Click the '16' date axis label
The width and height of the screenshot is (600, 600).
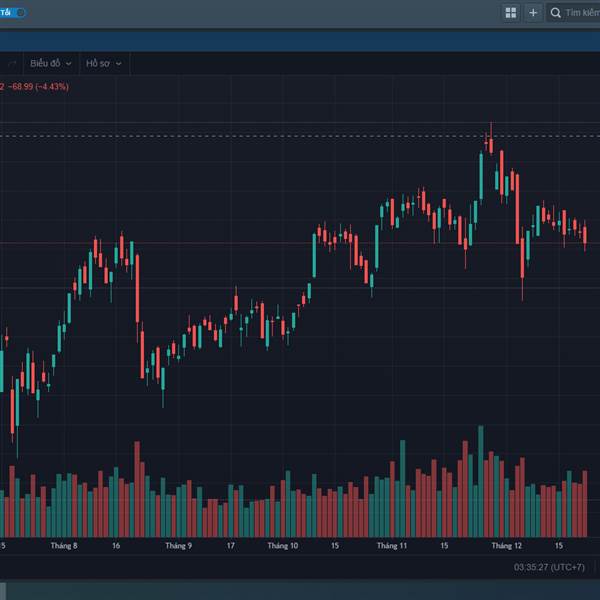116,546
